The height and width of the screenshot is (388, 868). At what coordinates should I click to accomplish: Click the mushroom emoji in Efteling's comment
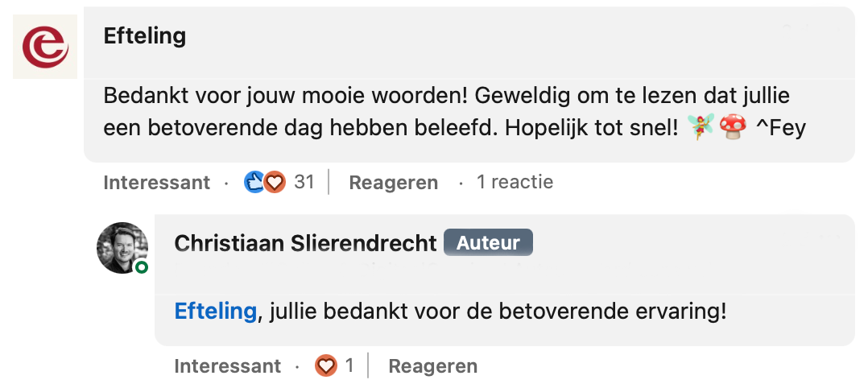731,126
